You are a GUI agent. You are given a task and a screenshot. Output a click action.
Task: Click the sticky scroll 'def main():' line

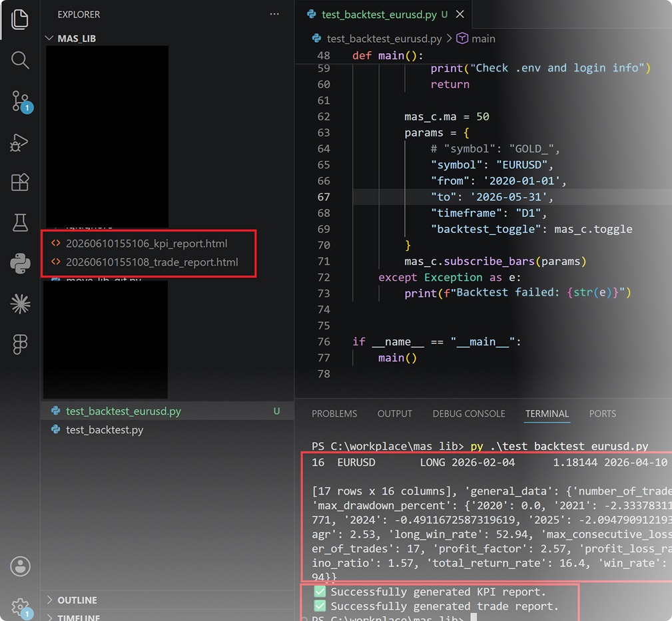point(388,55)
